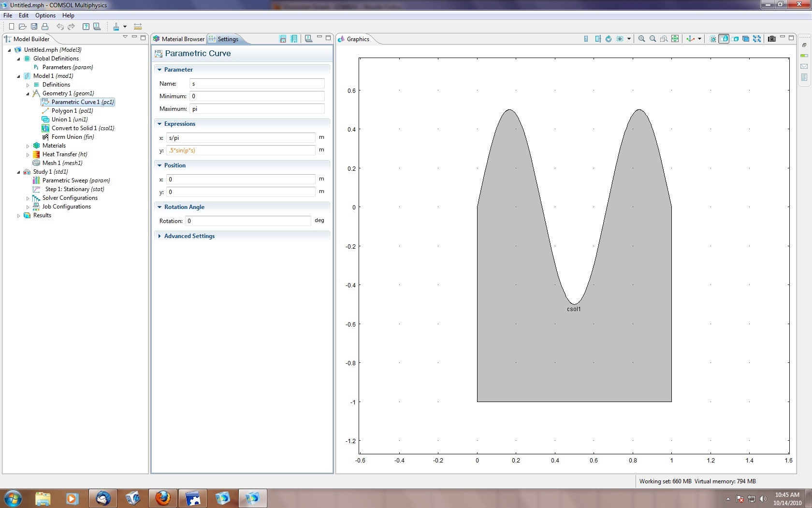Open the Options menu
This screenshot has width=812, height=508.
[x=45, y=15]
